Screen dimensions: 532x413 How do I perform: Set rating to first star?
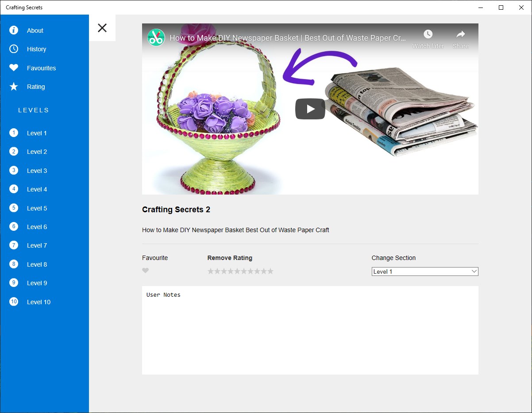(x=211, y=271)
